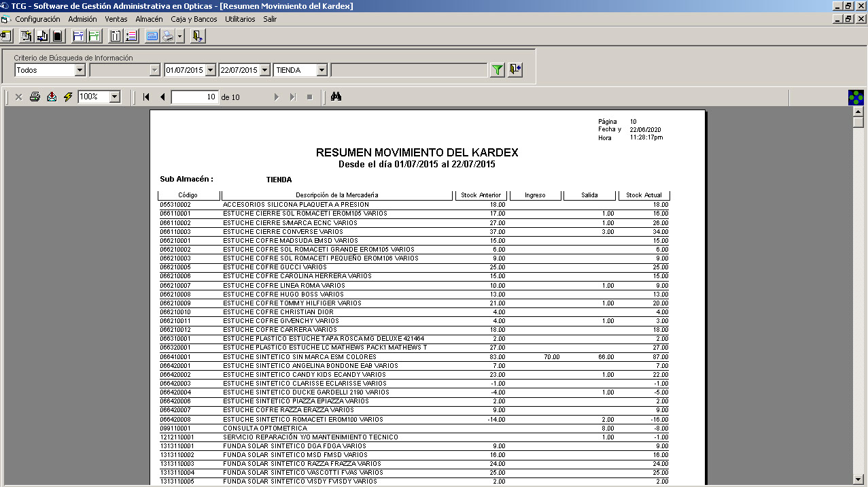Open the Ventas menu
Viewport: 868px width, 487px height.
click(116, 19)
